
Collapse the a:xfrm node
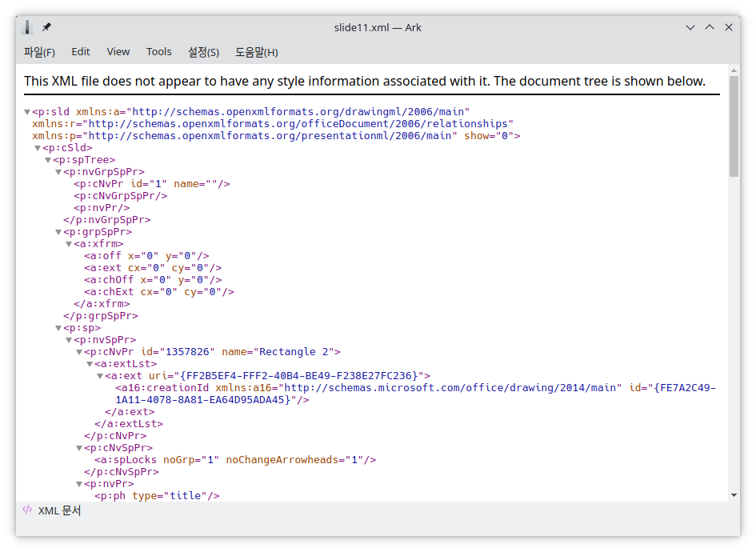(x=69, y=244)
